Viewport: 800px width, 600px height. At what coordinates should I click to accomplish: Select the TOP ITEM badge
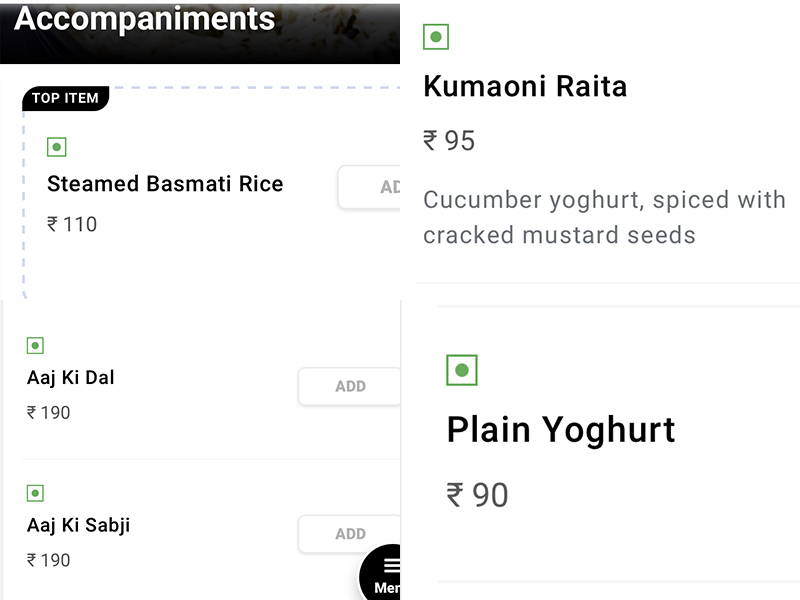(x=65, y=98)
